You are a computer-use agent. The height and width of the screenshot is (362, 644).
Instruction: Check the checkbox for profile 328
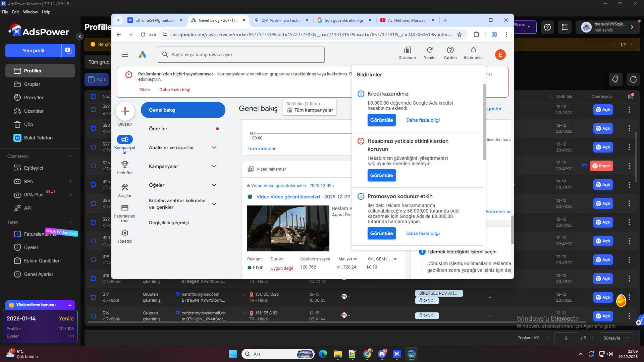pyautogui.click(x=93, y=128)
